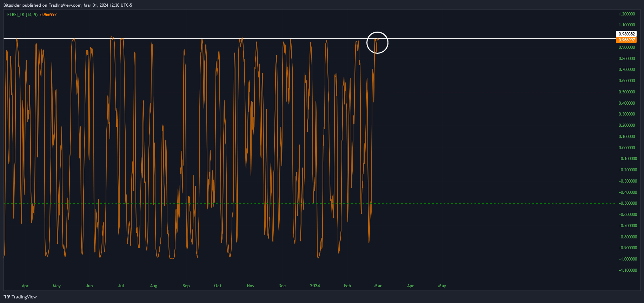
Task: Click the Oct time axis label
Action: click(x=218, y=286)
